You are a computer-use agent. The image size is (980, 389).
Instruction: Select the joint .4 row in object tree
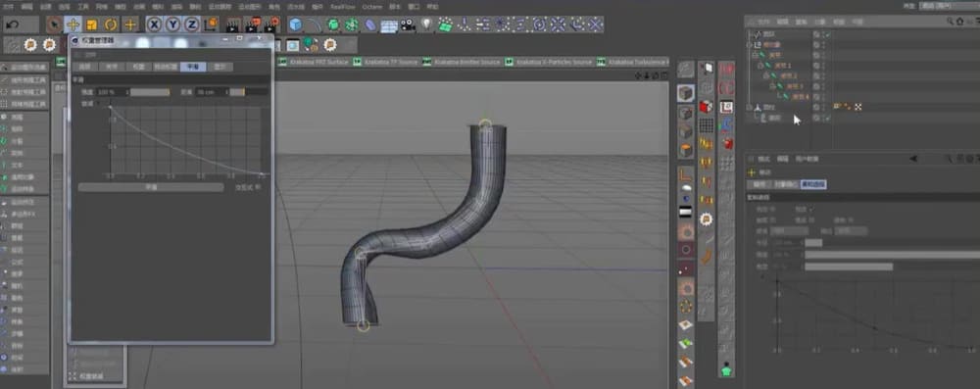800,97
